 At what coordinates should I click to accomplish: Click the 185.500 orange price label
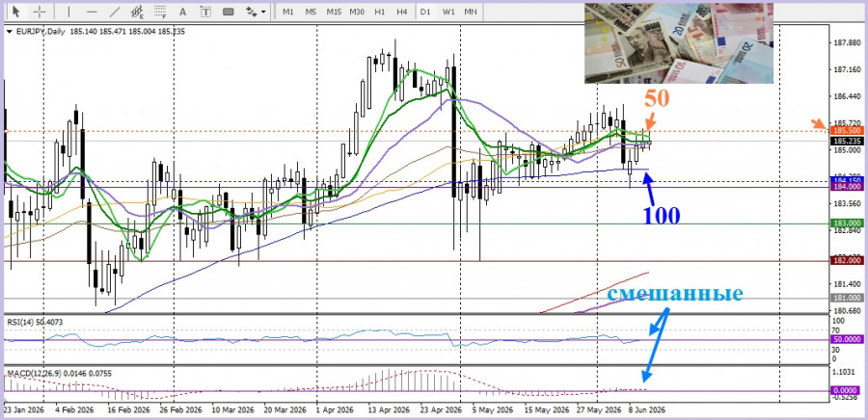845,130
